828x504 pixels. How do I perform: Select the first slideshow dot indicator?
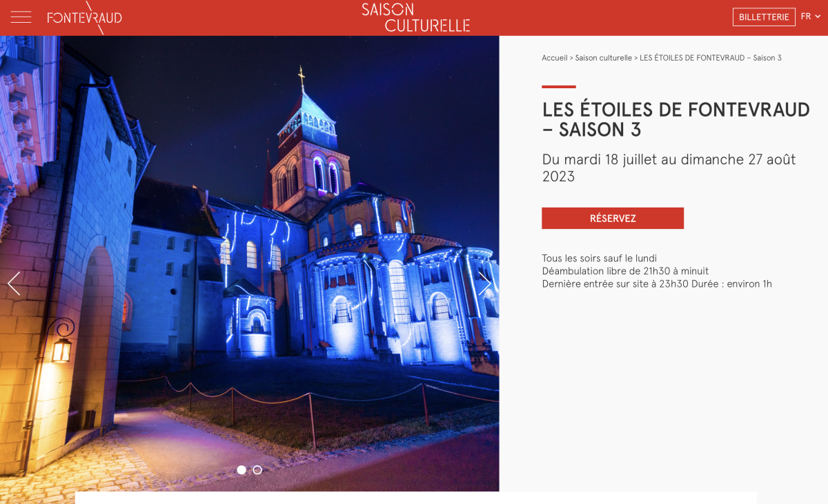(241, 470)
